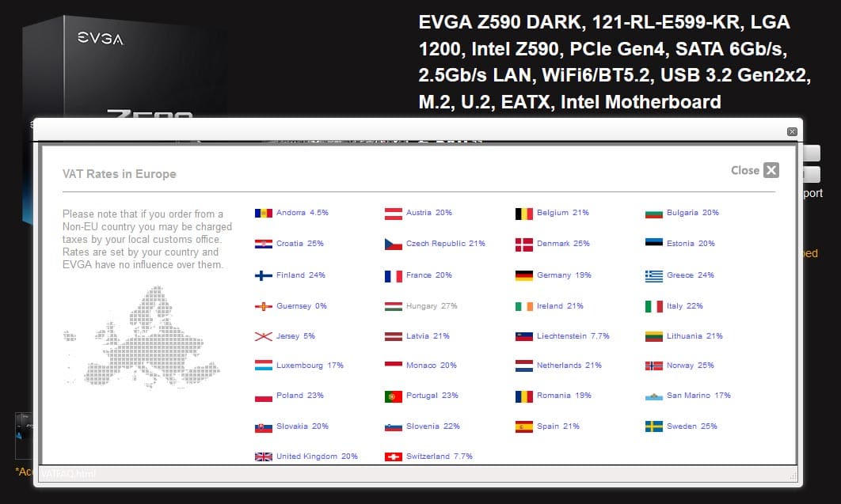Select the Belgium 21% link

[562, 213]
